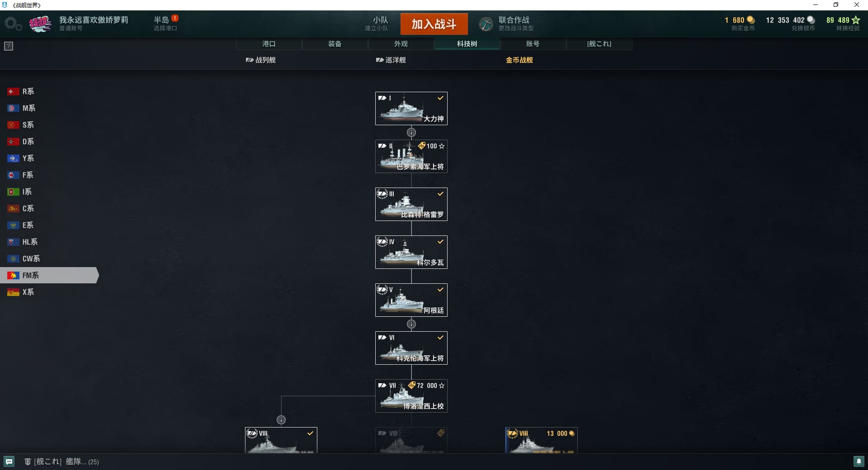Click the player avatar badge

click(40, 24)
